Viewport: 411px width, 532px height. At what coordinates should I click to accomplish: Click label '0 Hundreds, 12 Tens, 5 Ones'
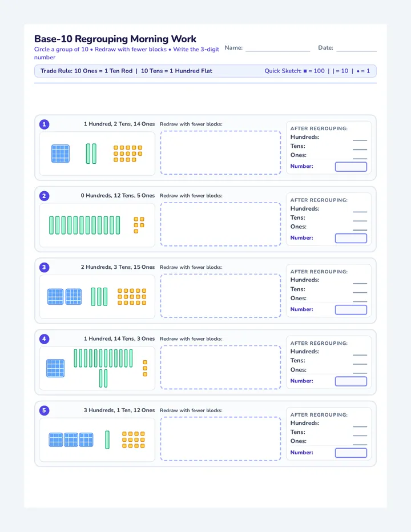pos(118,196)
